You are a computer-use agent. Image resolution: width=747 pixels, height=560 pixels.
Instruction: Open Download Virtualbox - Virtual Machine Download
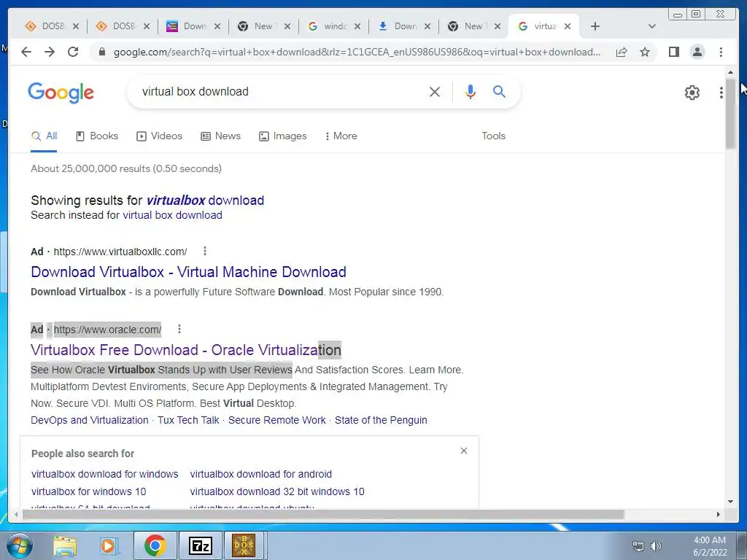[188, 272]
